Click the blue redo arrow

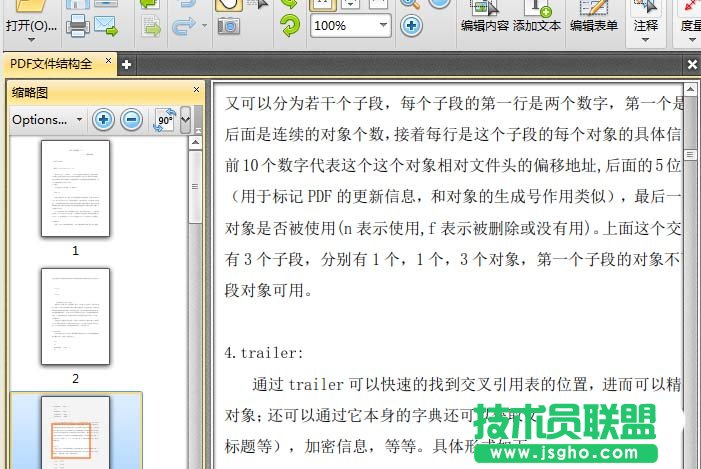pos(184,26)
